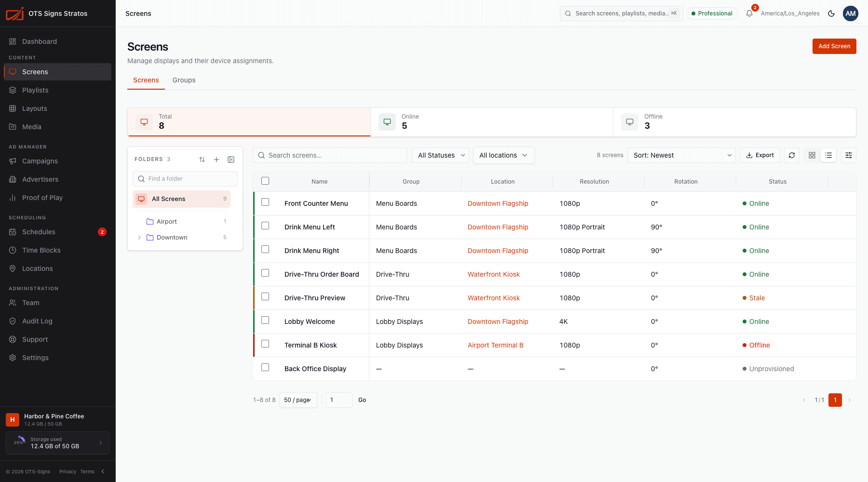Select the Screens tab
This screenshot has height=482, width=868.
(146, 80)
